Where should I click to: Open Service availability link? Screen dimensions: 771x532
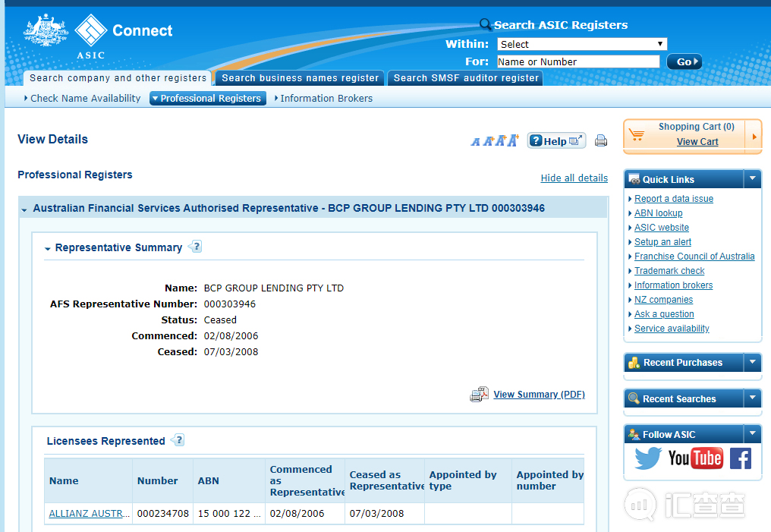(672, 329)
